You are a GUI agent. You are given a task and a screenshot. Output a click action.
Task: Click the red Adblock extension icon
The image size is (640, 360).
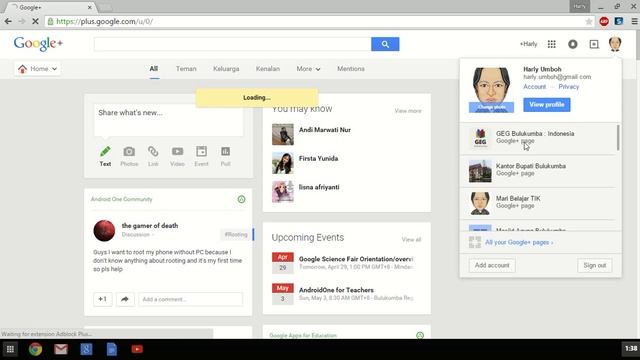(x=604, y=22)
